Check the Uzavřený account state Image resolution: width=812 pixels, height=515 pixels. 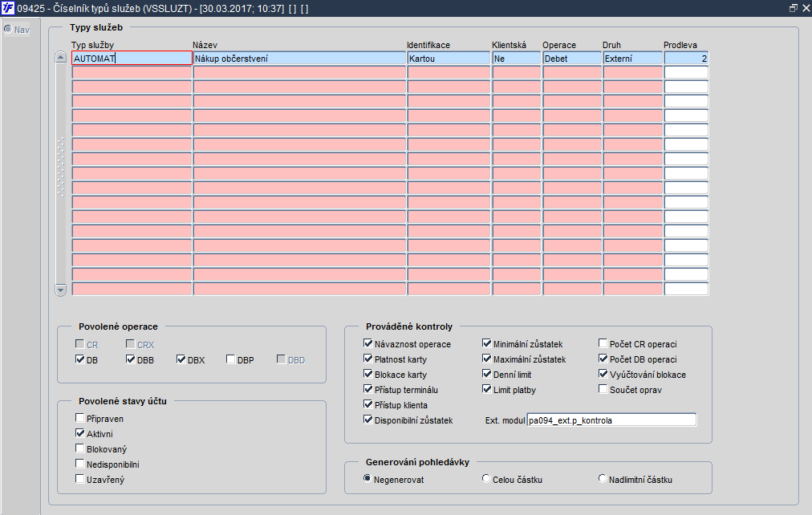click(x=79, y=479)
